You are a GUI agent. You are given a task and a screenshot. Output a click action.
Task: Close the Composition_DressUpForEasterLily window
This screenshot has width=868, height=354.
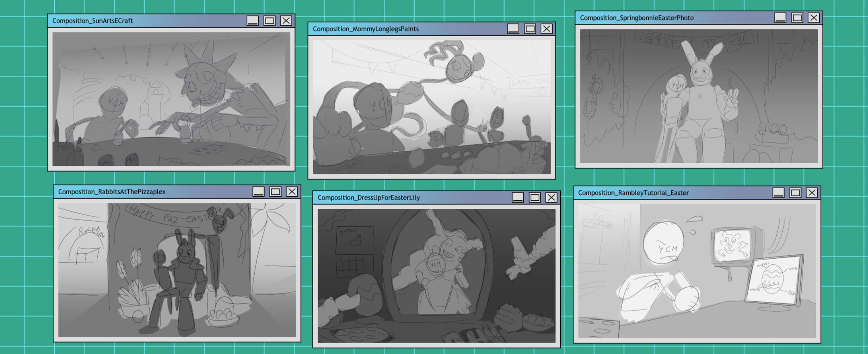551,197
